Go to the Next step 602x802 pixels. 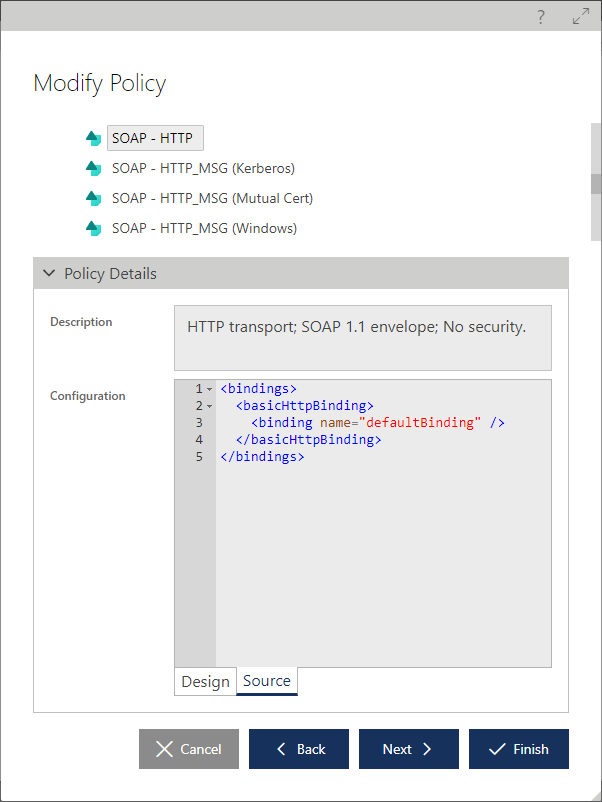coord(409,749)
